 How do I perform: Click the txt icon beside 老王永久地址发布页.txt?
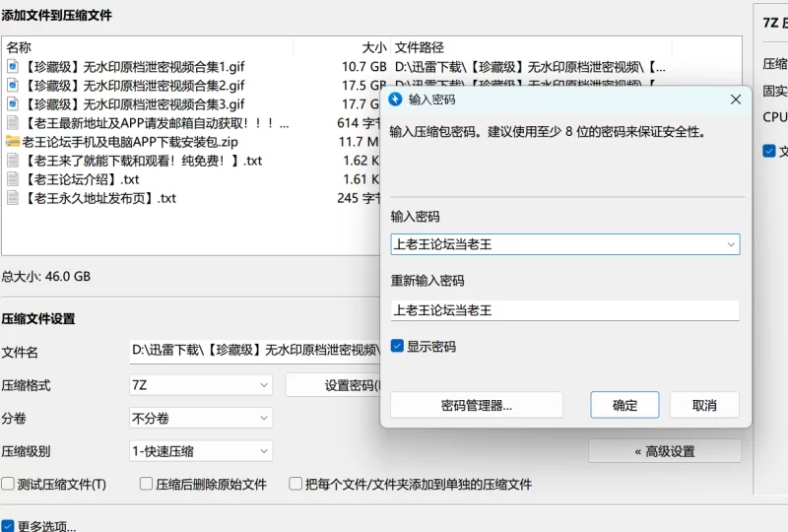(13, 198)
